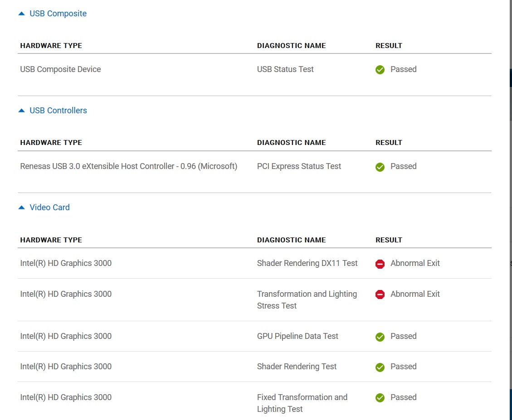Collapse the Video Card section arrow
This screenshot has width=512, height=420.
21,208
